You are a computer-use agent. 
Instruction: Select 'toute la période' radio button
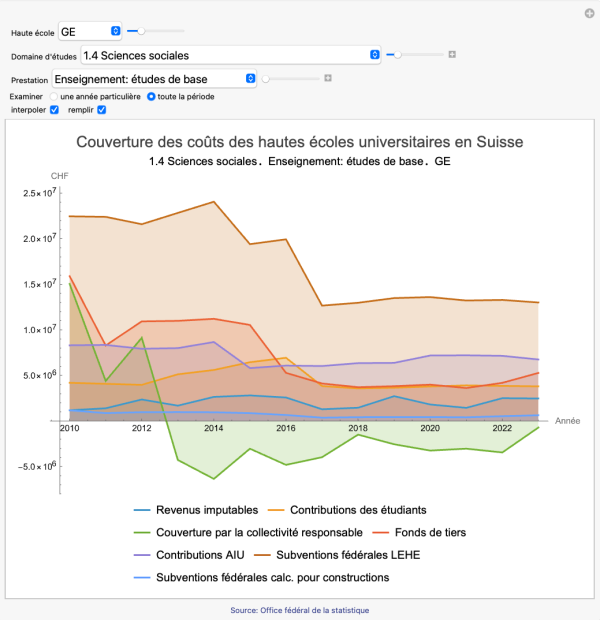tap(151, 97)
